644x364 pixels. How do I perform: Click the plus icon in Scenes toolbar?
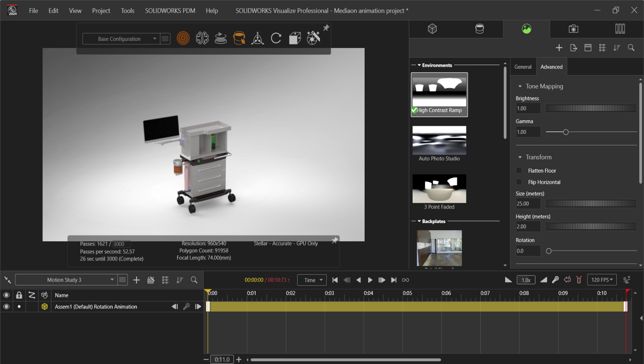(x=559, y=48)
